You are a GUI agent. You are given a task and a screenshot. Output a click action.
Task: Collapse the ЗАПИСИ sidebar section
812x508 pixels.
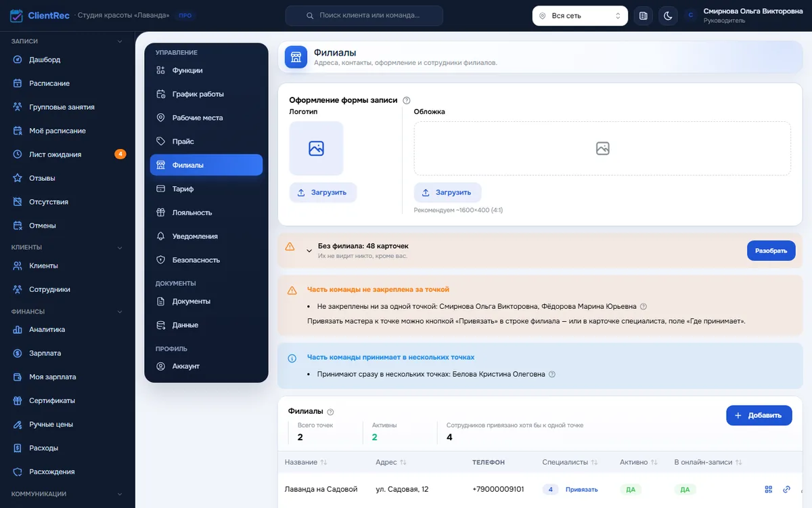coord(68,41)
